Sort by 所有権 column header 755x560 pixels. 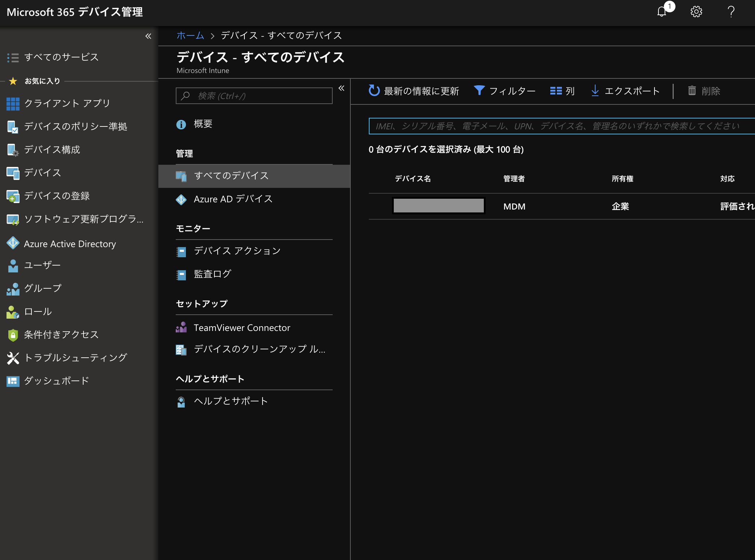point(622,178)
